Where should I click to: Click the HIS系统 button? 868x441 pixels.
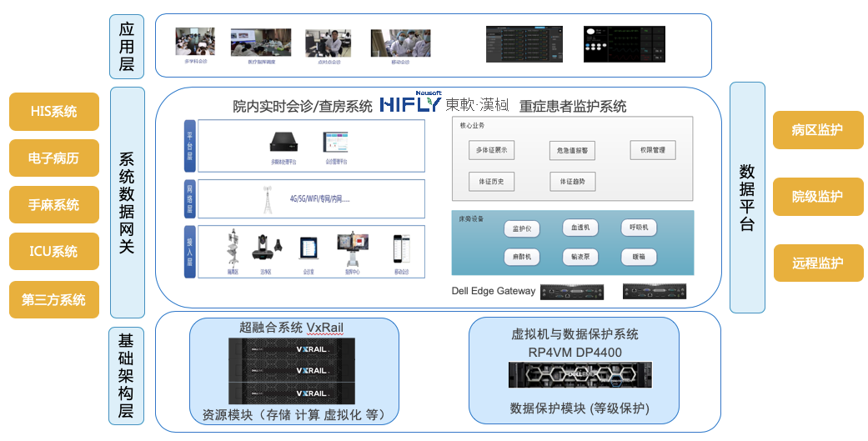pos(54,112)
